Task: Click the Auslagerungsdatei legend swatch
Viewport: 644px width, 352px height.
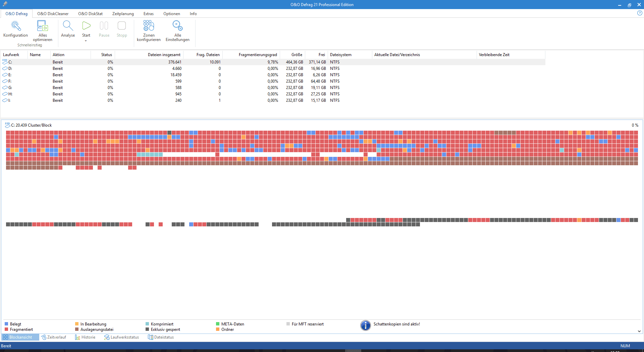Action: coord(77,329)
